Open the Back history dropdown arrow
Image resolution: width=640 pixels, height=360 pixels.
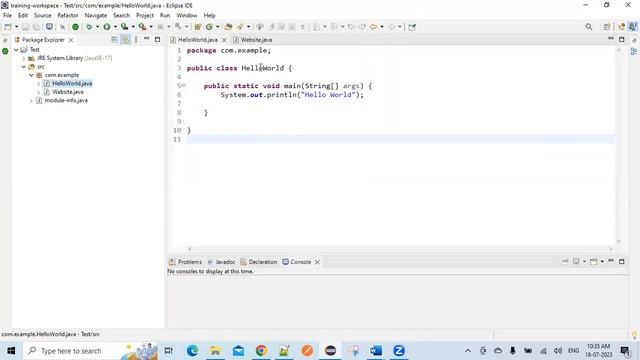[382, 27]
